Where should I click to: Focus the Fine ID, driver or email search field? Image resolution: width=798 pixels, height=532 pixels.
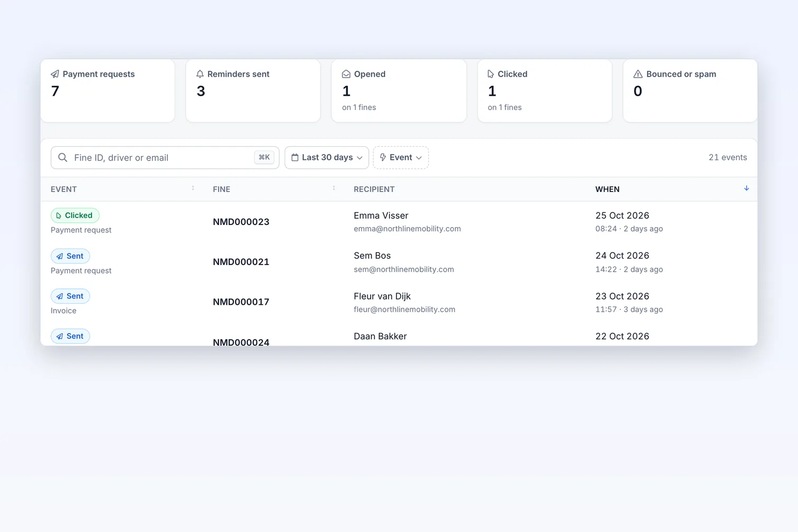[x=165, y=157]
